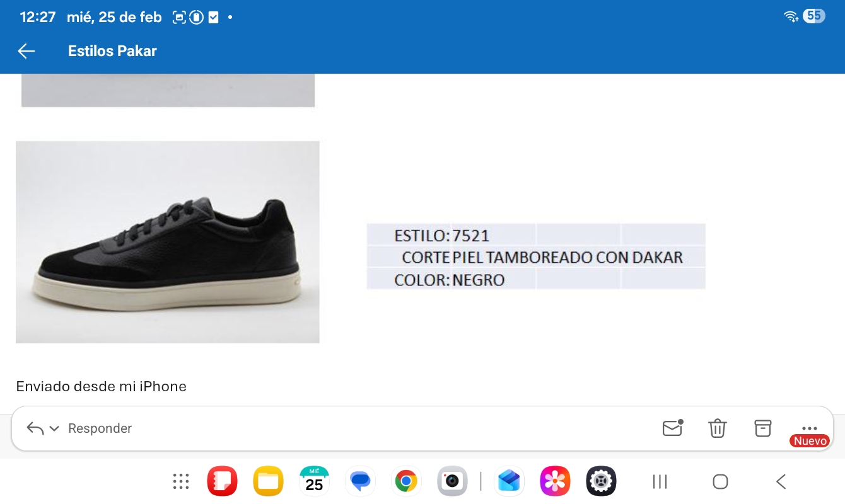Open Settings gear in the taskbar
The height and width of the screenshot is (504, 845).
[601, 482]
